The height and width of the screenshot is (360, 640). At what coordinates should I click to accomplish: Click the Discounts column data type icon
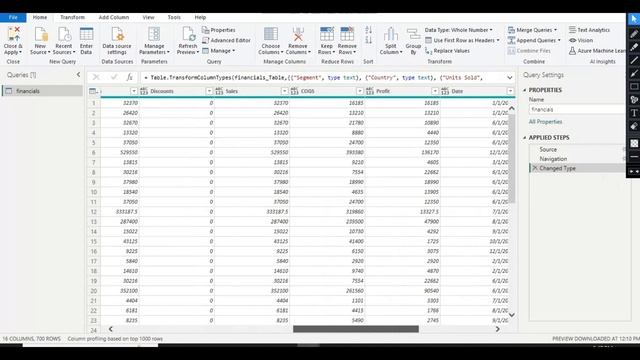(144, 91)
